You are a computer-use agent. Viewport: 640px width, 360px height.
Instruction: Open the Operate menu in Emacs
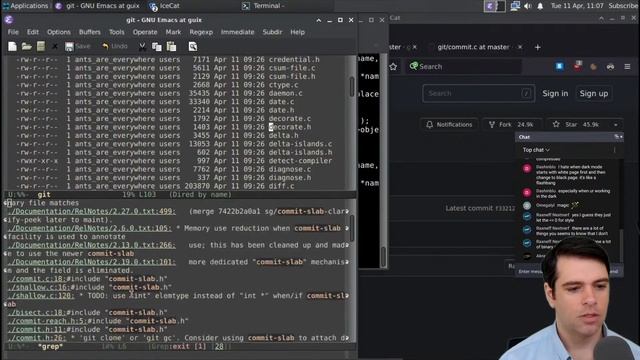click(145, 32)
